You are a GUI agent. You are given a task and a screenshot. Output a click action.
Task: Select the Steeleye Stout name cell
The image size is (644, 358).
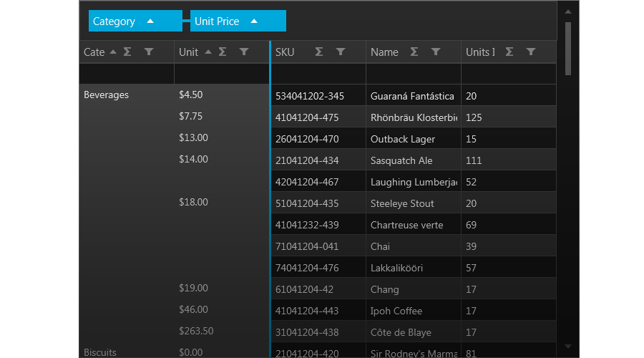(414, 203)
